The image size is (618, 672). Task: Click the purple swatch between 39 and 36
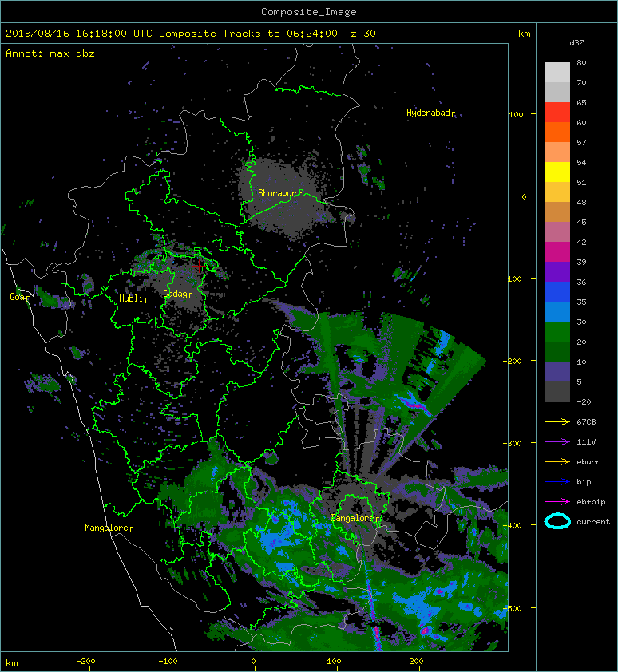pos(557,271)
